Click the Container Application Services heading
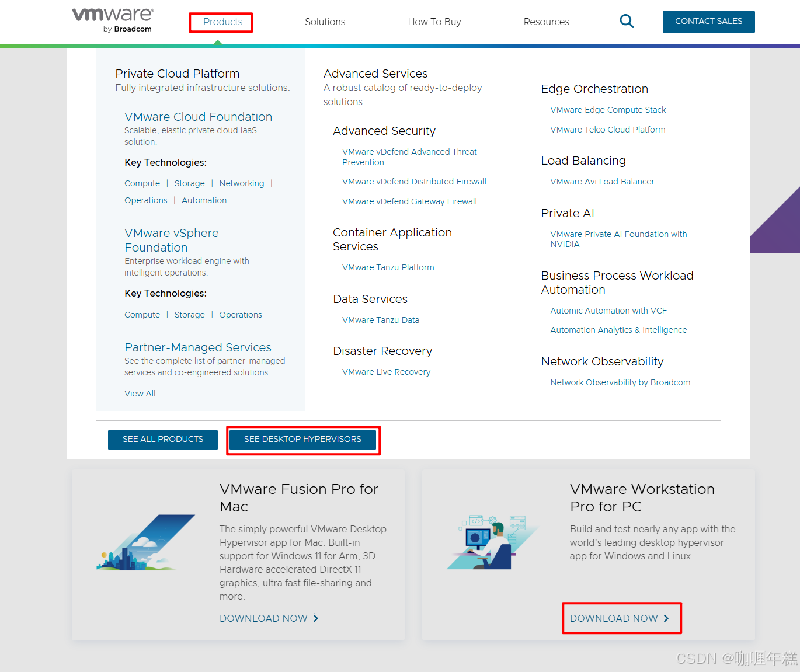800x672 pixels. pos(392,239)
